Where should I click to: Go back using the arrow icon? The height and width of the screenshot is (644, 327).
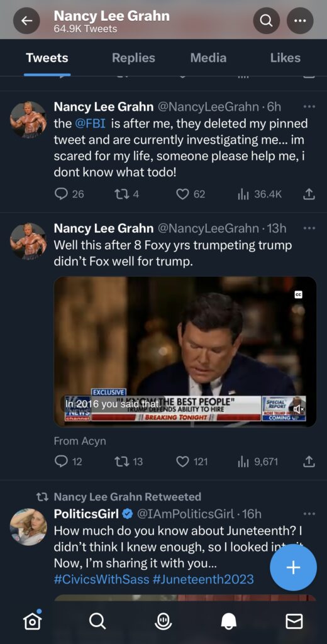(x=26, y=21)
